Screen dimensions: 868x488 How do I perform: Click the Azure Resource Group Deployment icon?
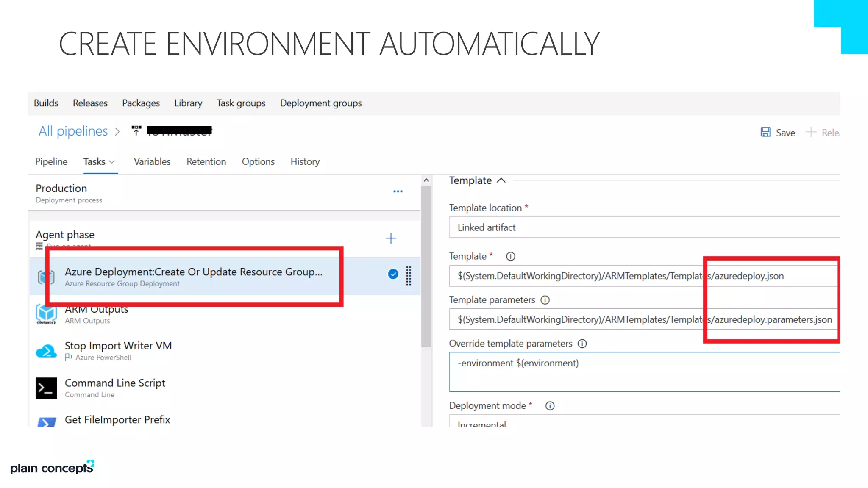[x=46, y=277]
